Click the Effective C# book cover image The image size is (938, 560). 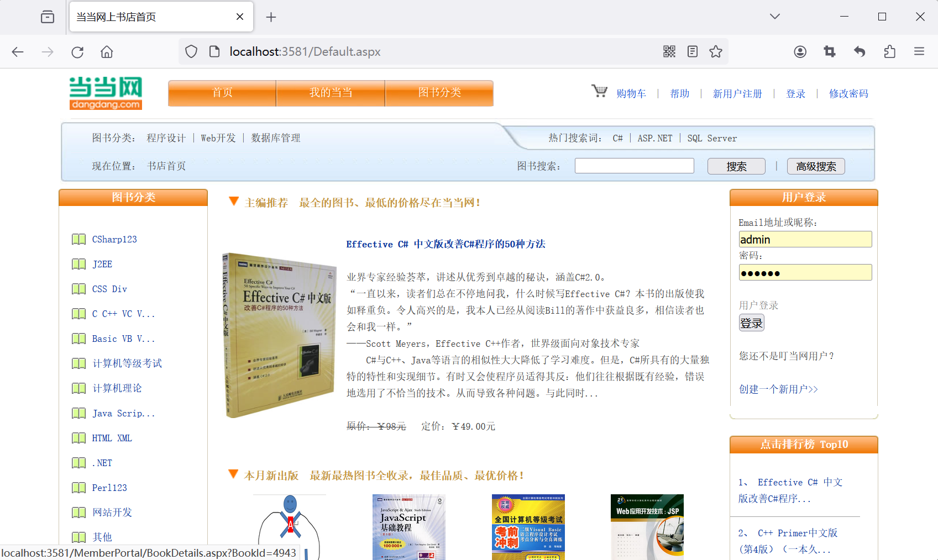279,335
